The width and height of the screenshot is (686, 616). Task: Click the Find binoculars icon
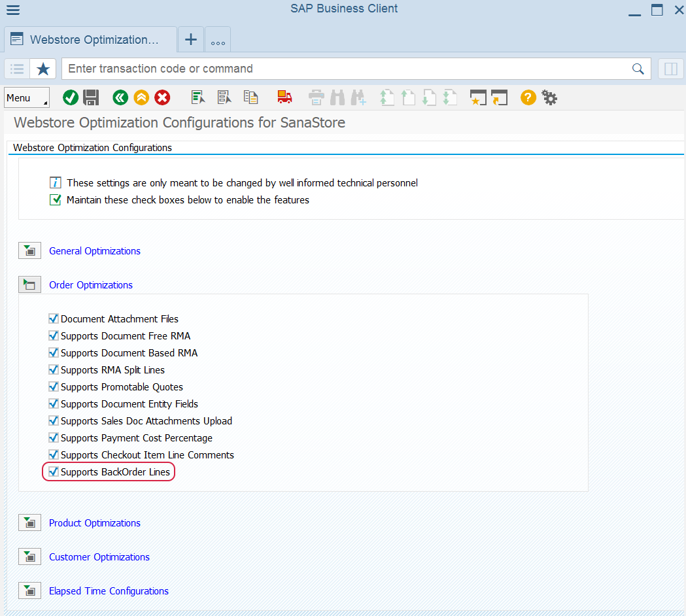pos(337,97)
